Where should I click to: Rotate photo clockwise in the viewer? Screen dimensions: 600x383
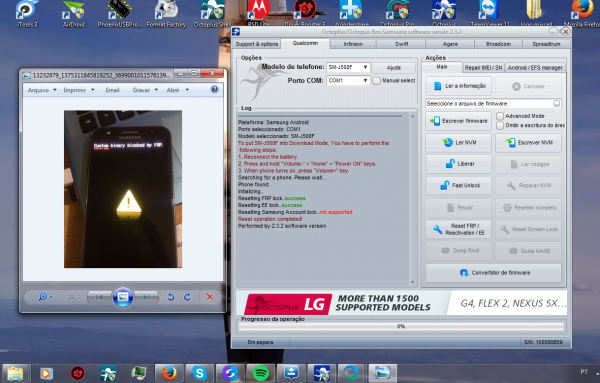(188, 297)
